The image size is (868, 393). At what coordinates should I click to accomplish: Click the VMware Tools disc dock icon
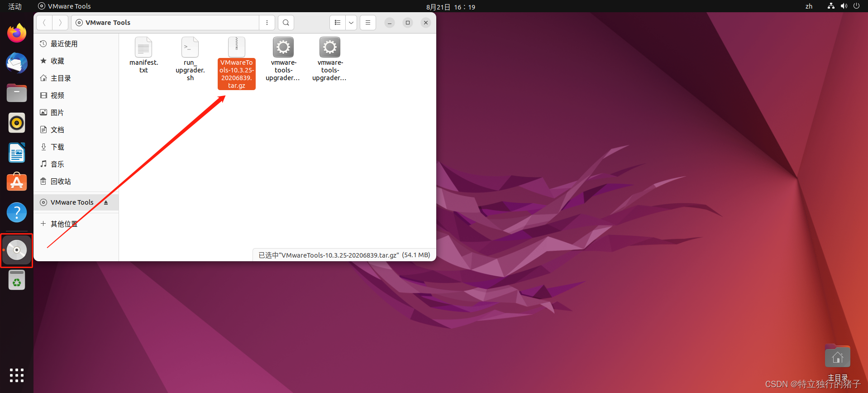pos(17,250)
